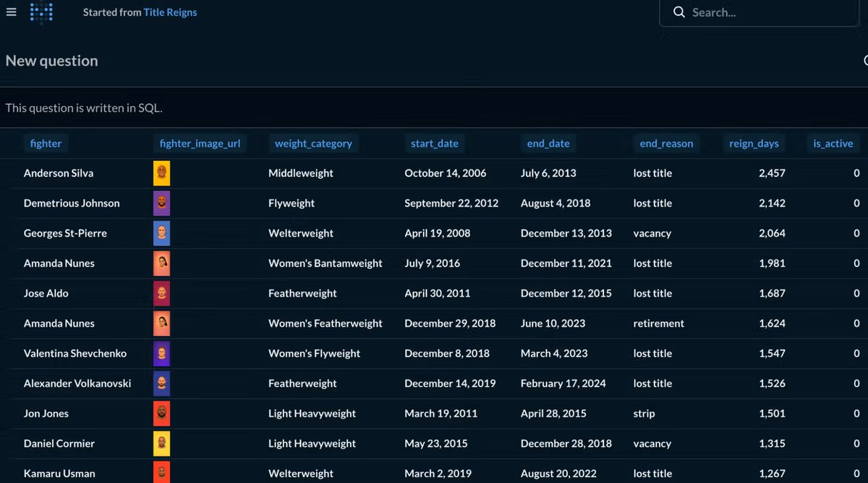The image size is (868, 483).
Task: Select the Jon Jones cell
Action: pos(46,414)
